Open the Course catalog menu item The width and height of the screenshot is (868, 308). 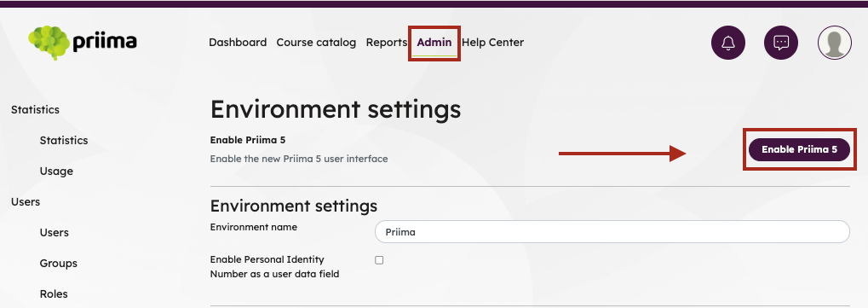316,42
